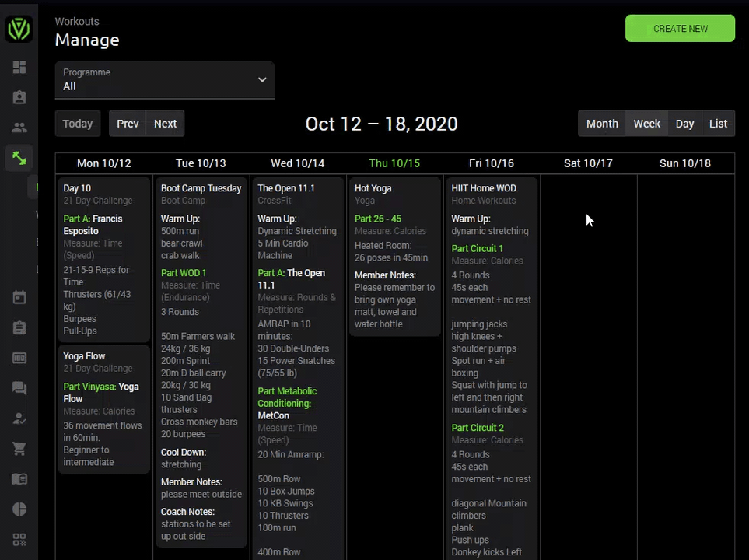This screenshot has width=749, height=560.
Task: Open the dashboard grid icon in sidebar
Action: 19,67
